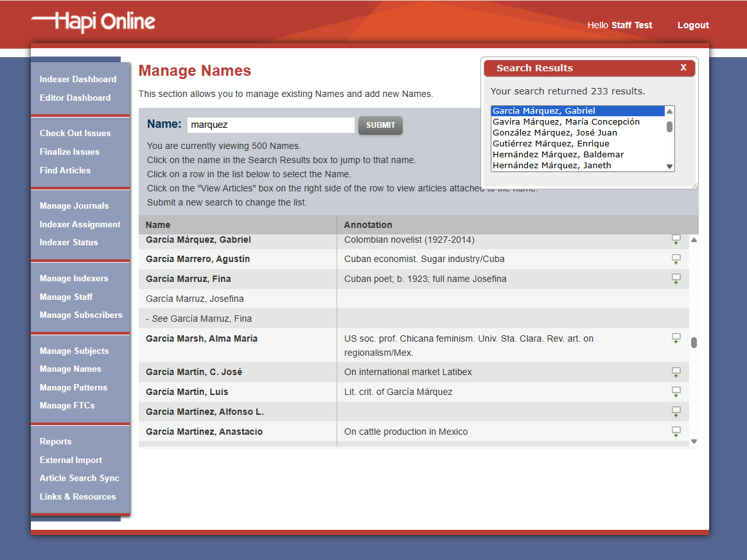Switch to the Indexer Dashboard
This screenshot has height=560, width=747.
77,79
